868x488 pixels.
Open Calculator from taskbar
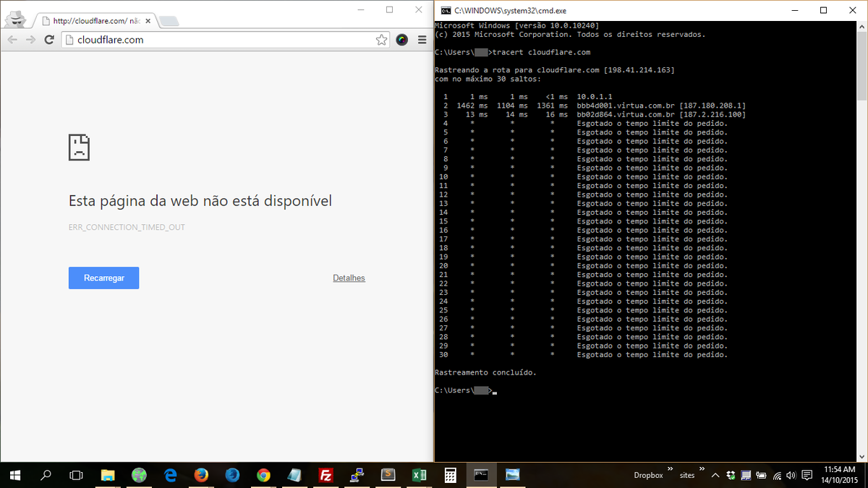pyautogui.click(x=450, y=475)
